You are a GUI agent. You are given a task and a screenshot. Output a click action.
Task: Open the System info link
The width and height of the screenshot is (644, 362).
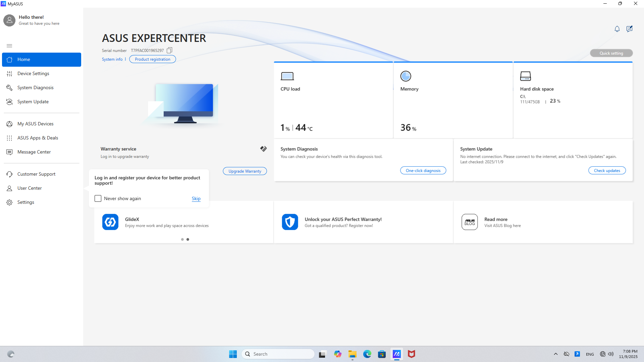(x=112, y=59)
